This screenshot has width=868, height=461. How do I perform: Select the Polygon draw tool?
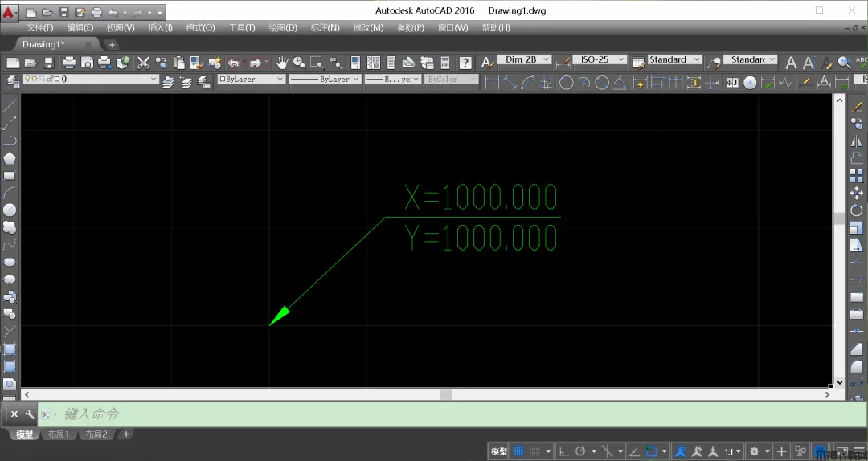point(10,158)
